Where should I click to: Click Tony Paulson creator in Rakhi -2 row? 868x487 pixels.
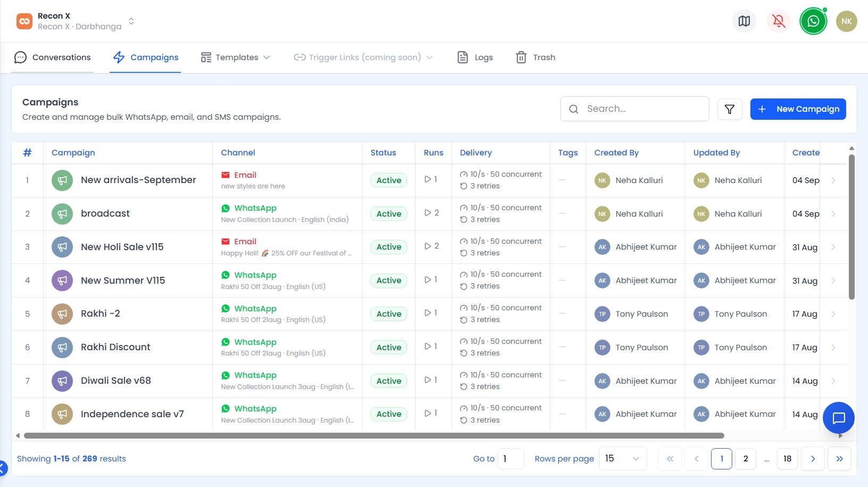631,314
